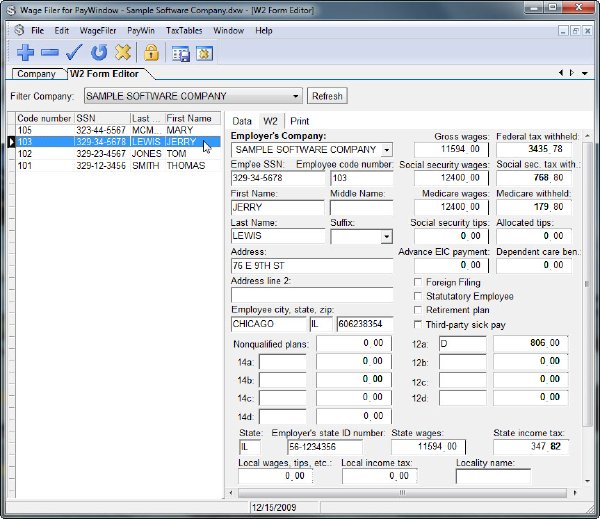
Task: Click the inner MDI close button
Action: coord(587,31)
